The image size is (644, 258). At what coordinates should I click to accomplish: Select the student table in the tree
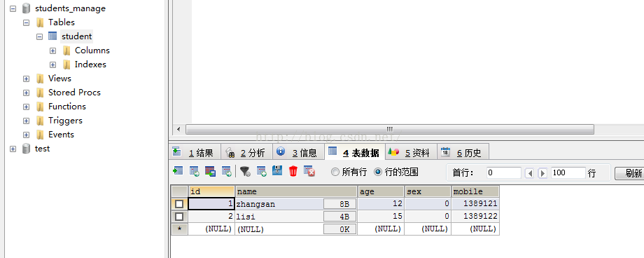pos(77,36)
